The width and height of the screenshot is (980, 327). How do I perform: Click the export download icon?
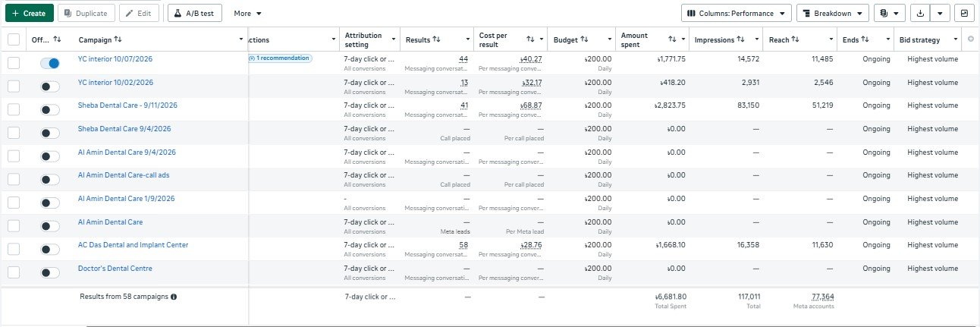pyautogui.click(x=920, y=13)
